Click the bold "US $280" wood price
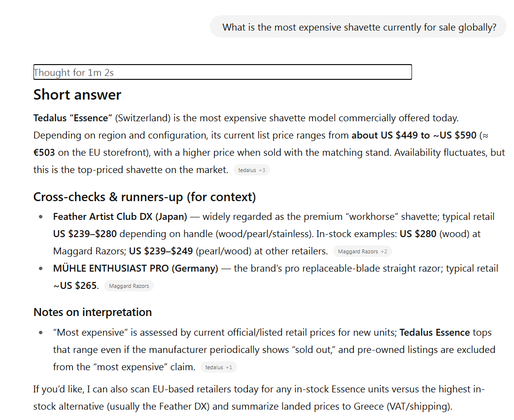This screenshot has width=514, height=420. [418, 234]
